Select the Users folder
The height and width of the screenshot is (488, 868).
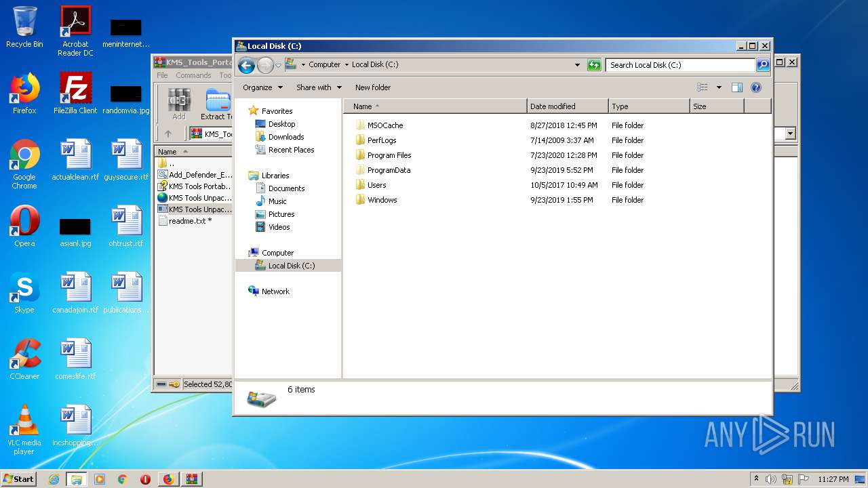coord(370,185)
